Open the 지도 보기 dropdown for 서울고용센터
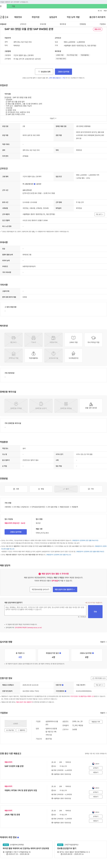This screenshot has width=107, height=868. [x=99, y=685]
